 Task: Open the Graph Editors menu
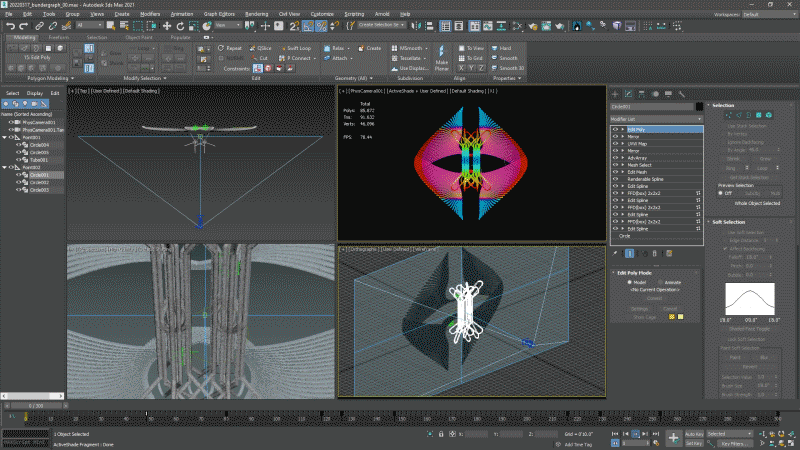point(219,14)
